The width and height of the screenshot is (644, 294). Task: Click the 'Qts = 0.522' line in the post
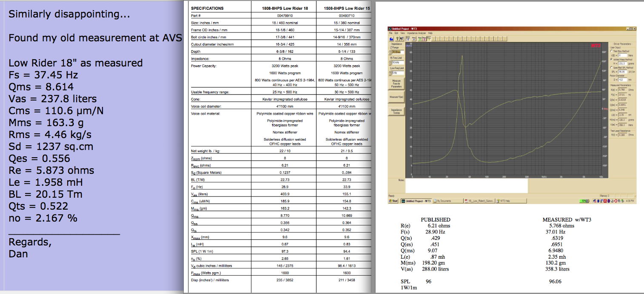pyautogui.click(x=38, y=206)
